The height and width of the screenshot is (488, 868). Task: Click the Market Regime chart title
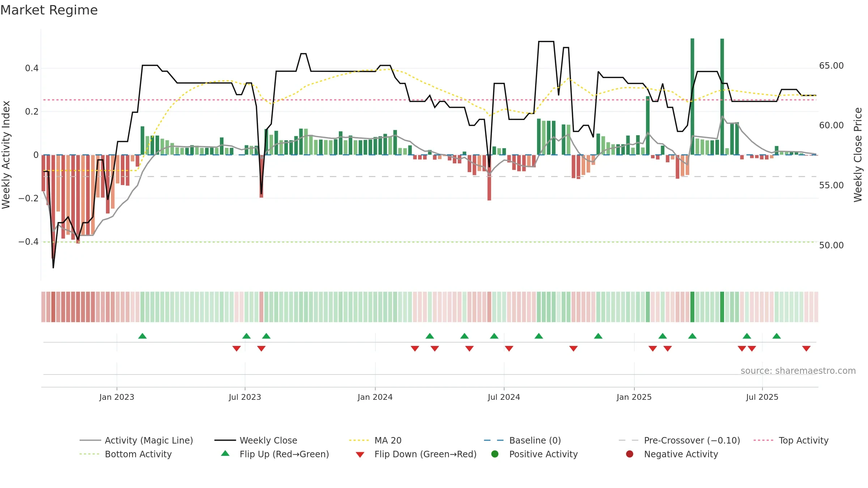[x=49, y=10]
